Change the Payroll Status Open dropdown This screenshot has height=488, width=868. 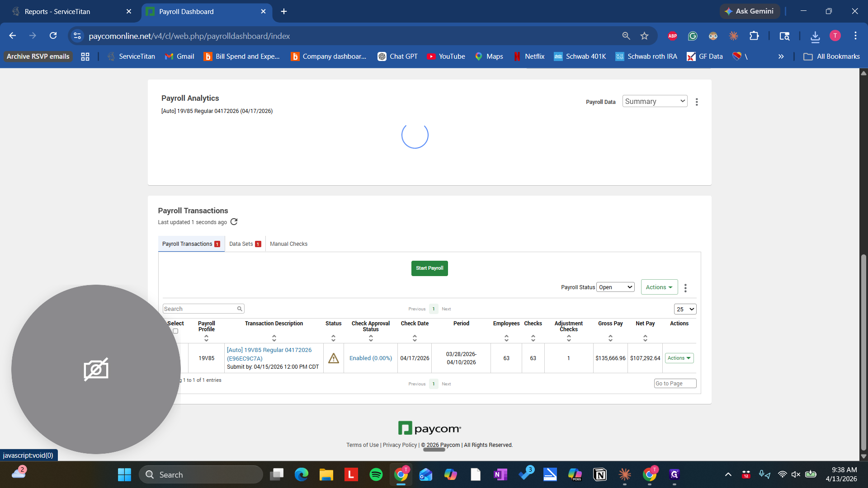point(615,286)
